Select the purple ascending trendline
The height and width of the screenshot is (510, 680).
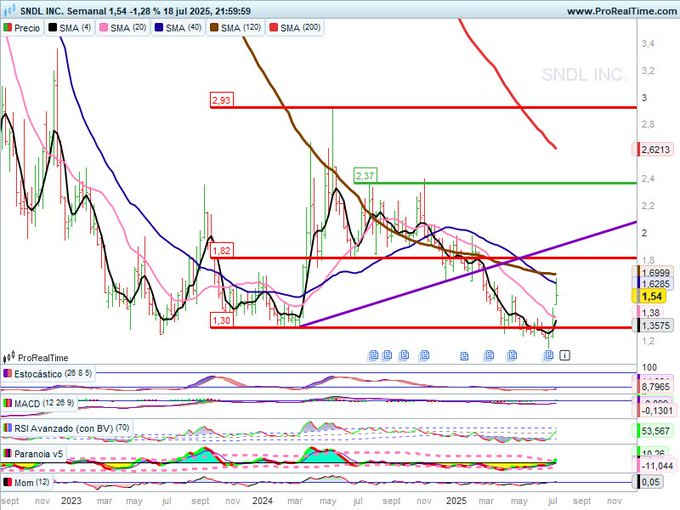click(x=468, y=274)
